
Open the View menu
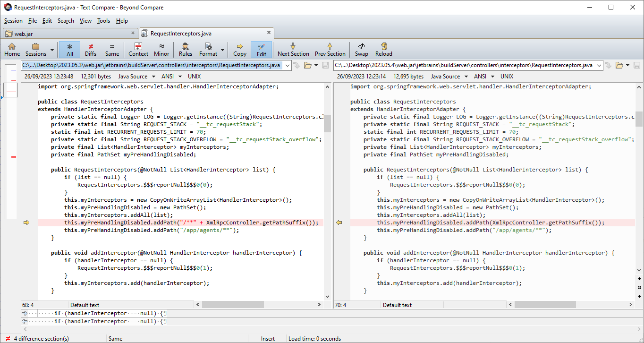pyautogui.click(x=85, y=21)
